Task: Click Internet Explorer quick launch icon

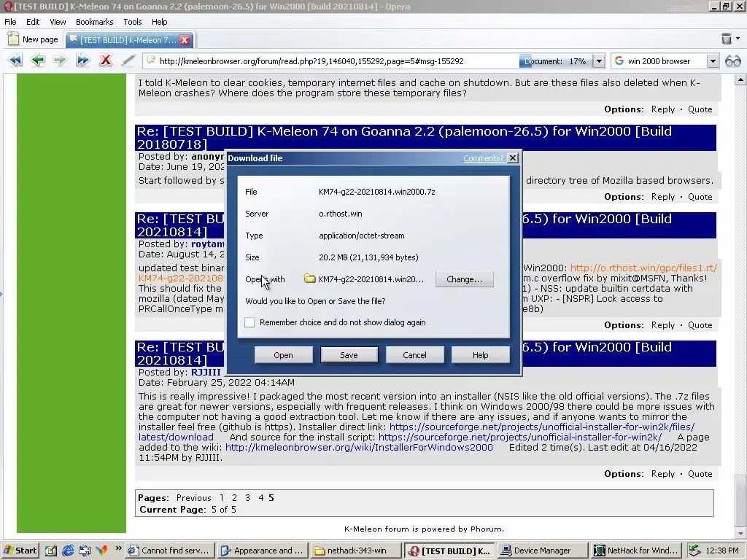Action: click(68, 551)
